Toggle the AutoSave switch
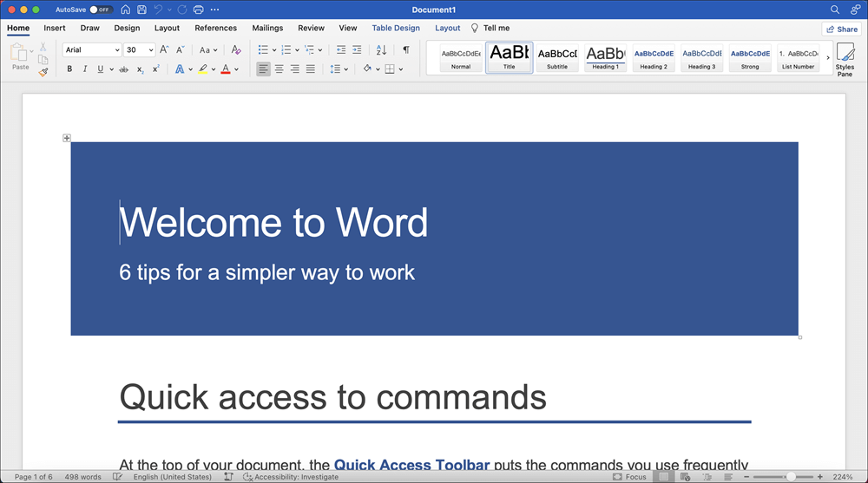This screenshot has height=483, width=868. (x=101, y=10)
